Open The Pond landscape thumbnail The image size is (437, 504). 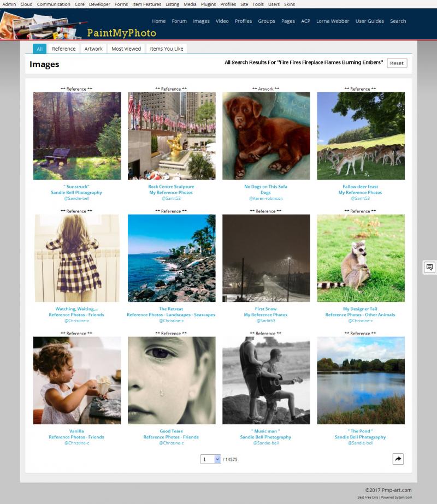[x=361, y=380]
